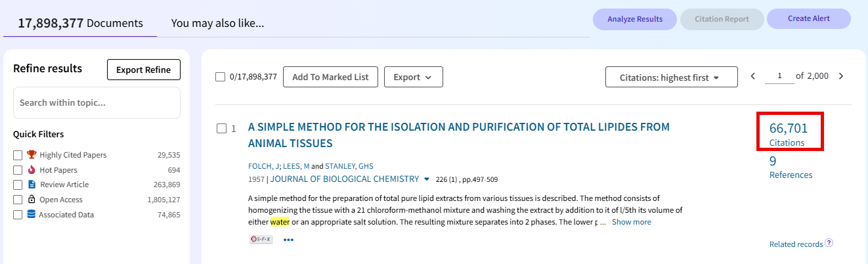Open the Citations: highest first sort dropdown
Image resolution: width=868 pixels, height=264 pixels.
[671, 77]
